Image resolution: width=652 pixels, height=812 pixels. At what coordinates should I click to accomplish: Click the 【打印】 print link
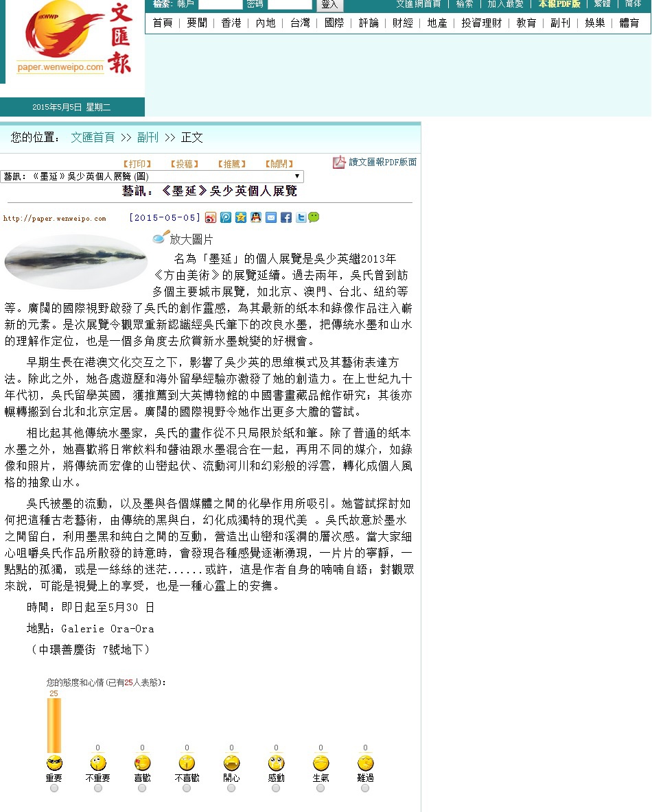(137, 164)
